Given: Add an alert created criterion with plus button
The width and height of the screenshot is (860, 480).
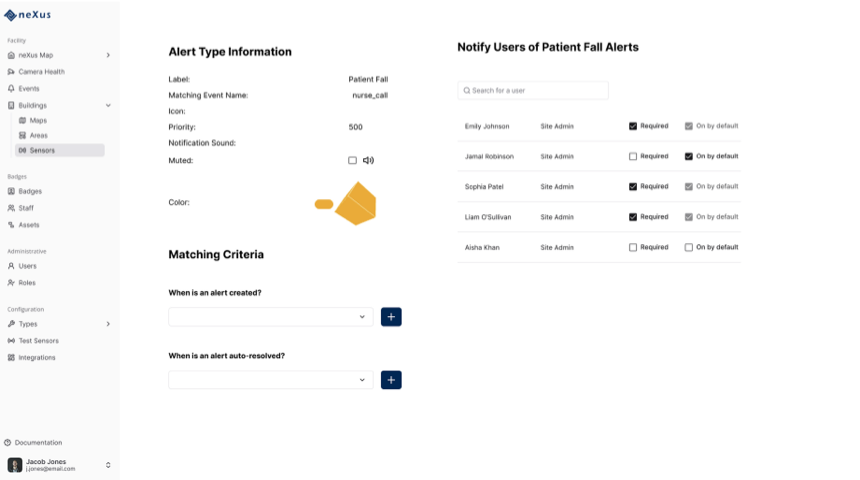Looking at the screenshot, I should [391, 317].
